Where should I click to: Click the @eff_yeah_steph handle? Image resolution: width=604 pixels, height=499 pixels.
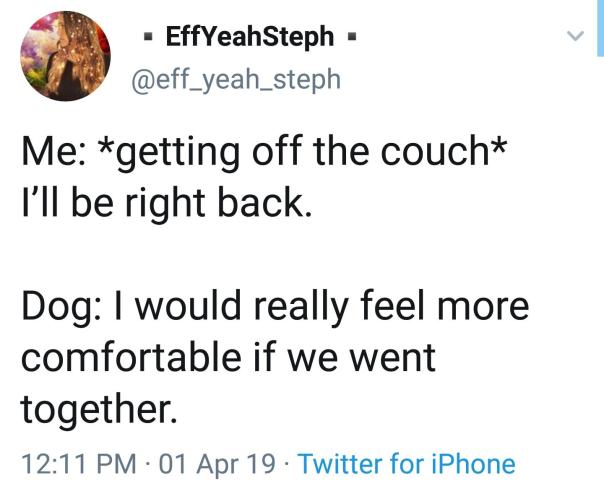click(x=237, y=78)
